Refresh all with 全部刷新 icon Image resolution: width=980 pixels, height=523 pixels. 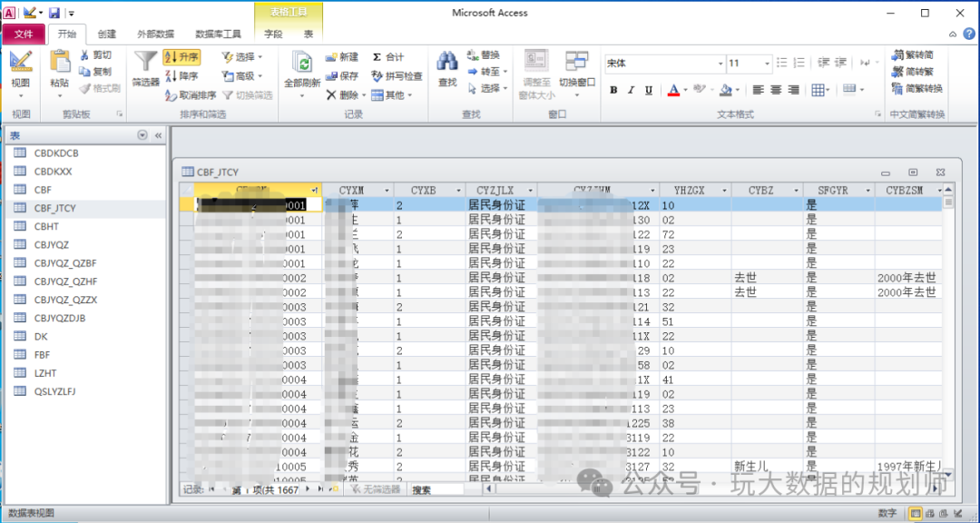click(302, 63)
